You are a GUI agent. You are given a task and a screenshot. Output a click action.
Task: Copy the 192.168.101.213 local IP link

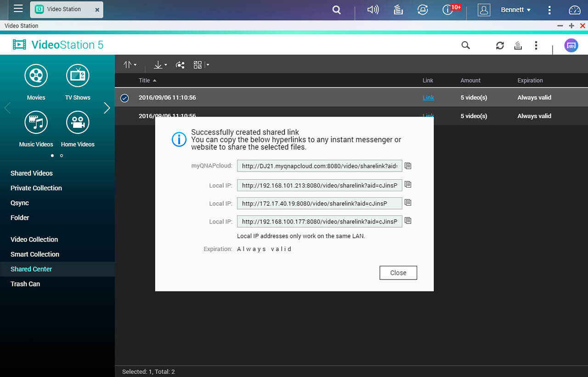pyautogui.click(x=408, y=184)
